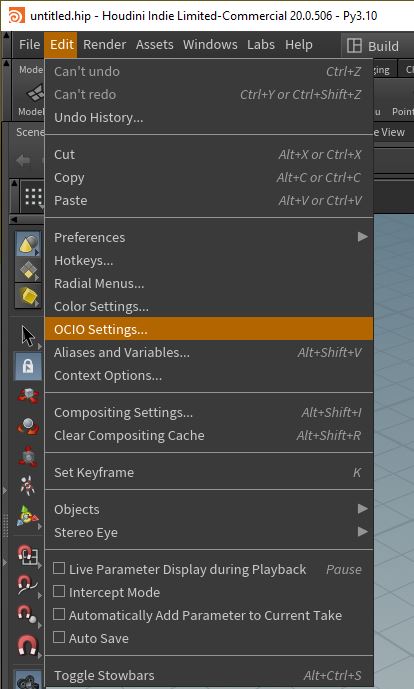Select the Hotkeys menu entry

tap(208, 261)
